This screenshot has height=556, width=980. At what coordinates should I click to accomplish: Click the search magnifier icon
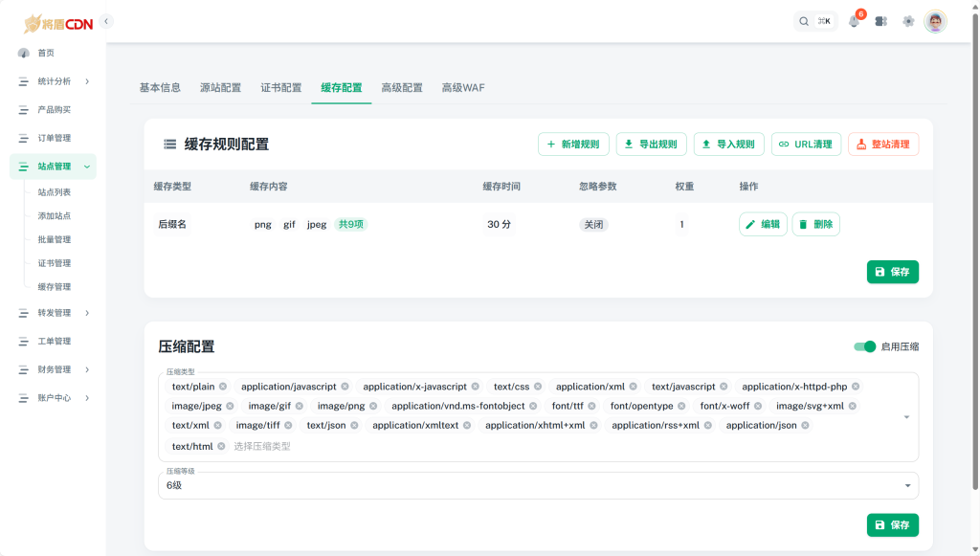(803, 20)
